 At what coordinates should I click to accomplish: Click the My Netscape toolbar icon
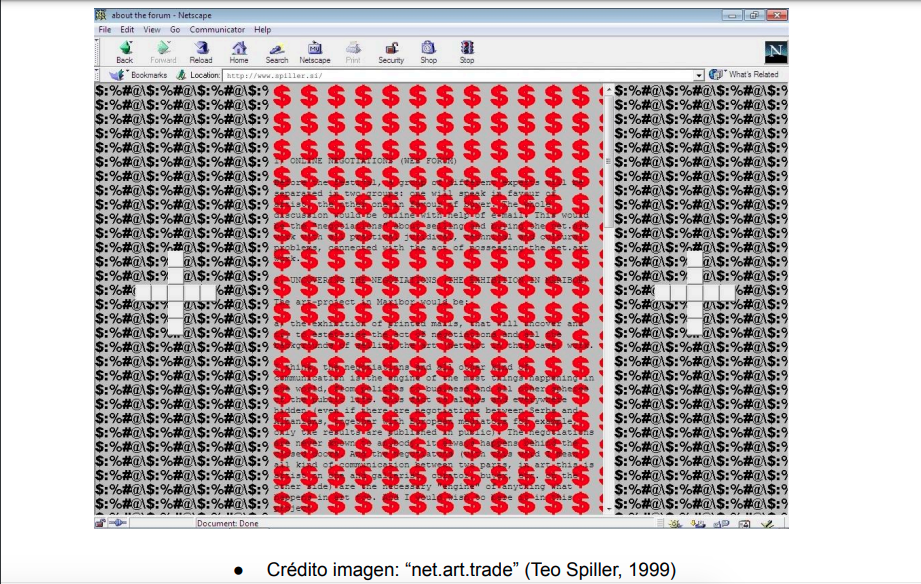coord(315,52)
